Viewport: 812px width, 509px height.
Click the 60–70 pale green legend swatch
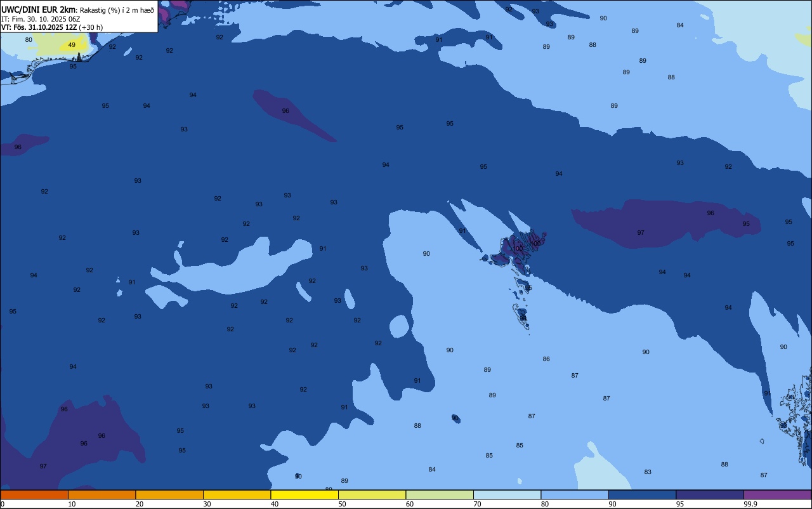click(x=440, y=494)
